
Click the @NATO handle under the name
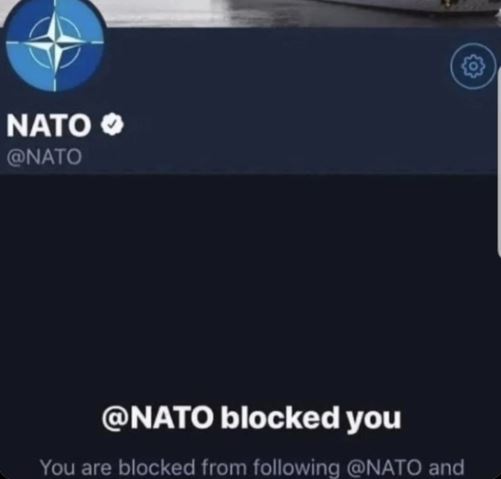[x=44, y=156]
